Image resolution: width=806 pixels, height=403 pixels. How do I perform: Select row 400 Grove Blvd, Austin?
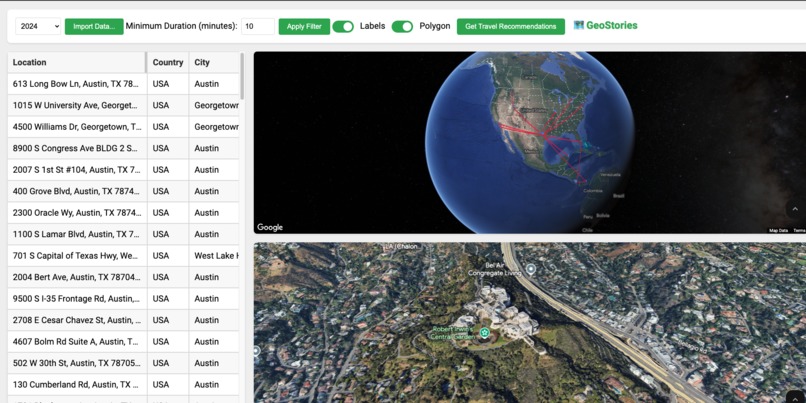123,191
